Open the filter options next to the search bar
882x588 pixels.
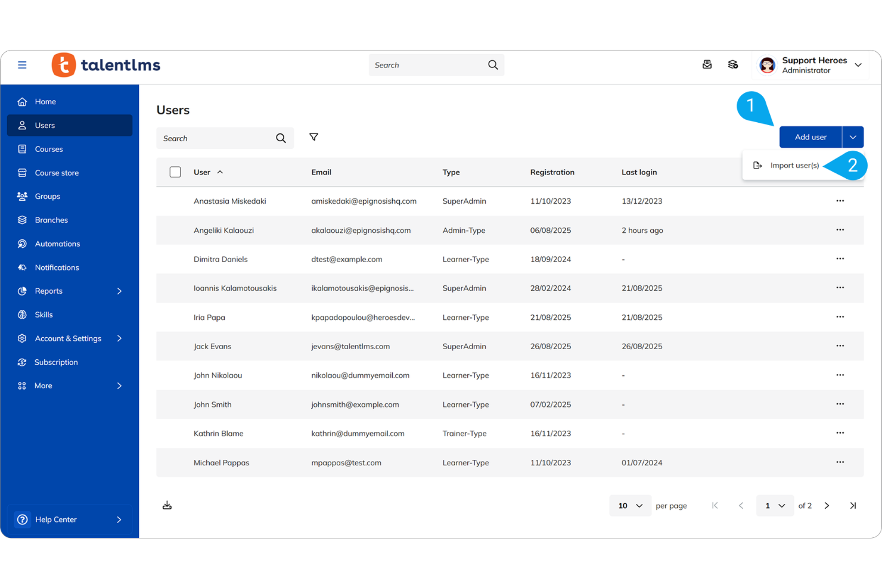coord(314,137)
